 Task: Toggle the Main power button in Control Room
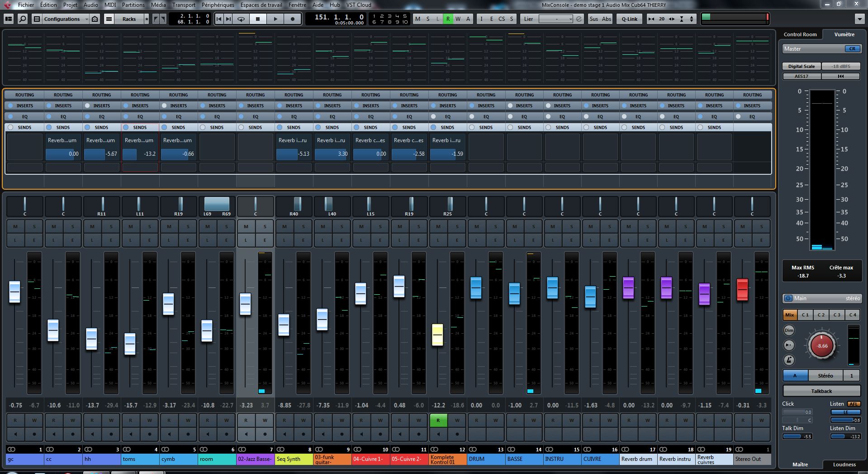click(788, 298)
